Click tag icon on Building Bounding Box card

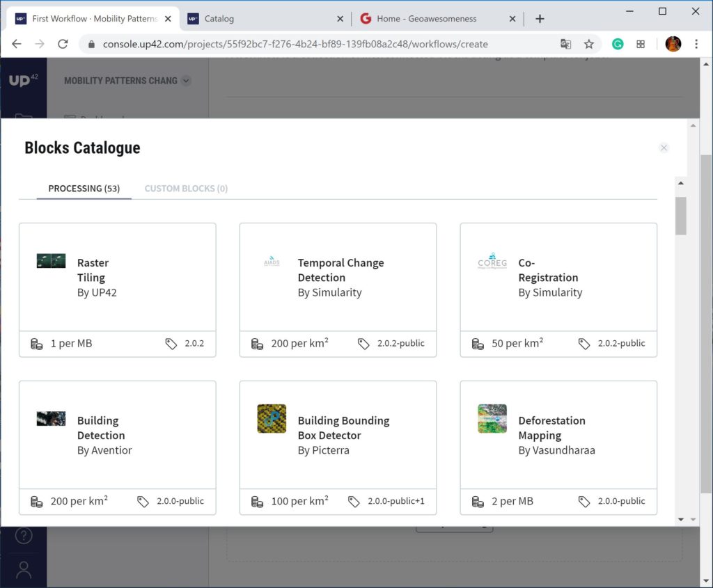click(x=354, y=502)
